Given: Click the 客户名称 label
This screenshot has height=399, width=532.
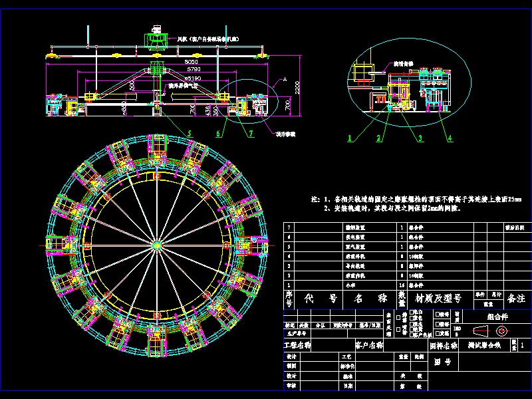Looking at the screenshot, I should (369, 346).
